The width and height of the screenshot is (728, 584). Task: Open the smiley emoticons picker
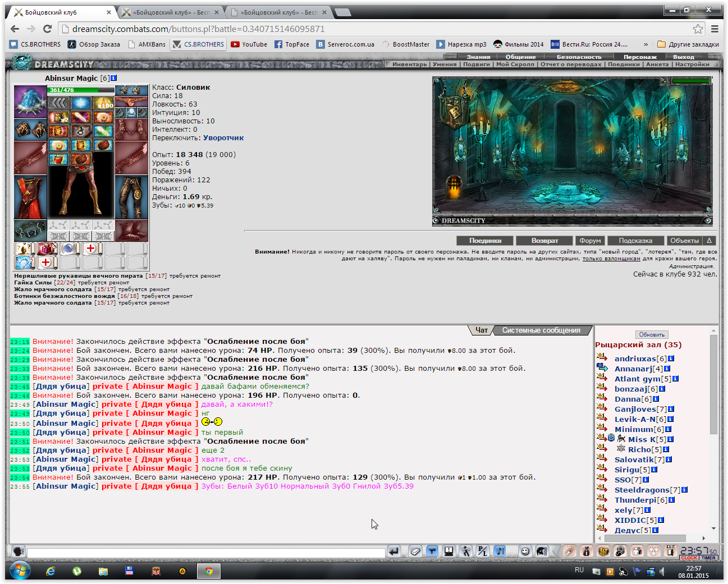pos(525,551)
